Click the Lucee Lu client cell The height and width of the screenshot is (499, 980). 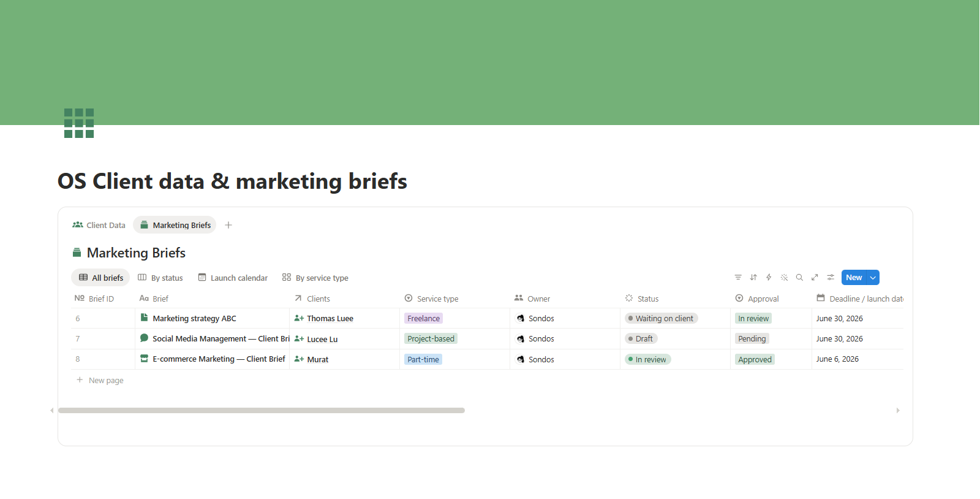pos(344,339)
